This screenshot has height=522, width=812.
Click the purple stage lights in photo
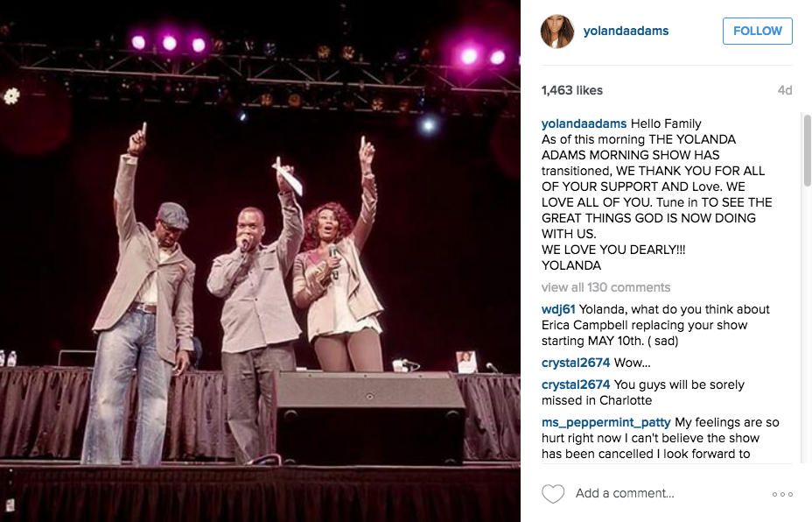coord(169,44)
